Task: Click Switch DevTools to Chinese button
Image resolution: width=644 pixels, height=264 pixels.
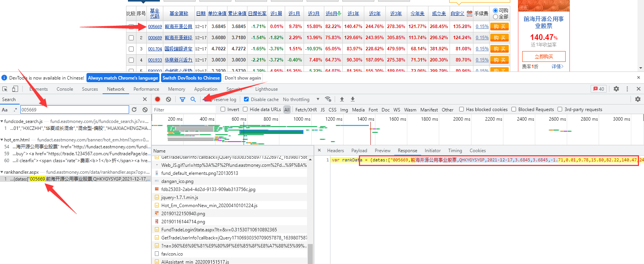Action: [x=191, y=78]
